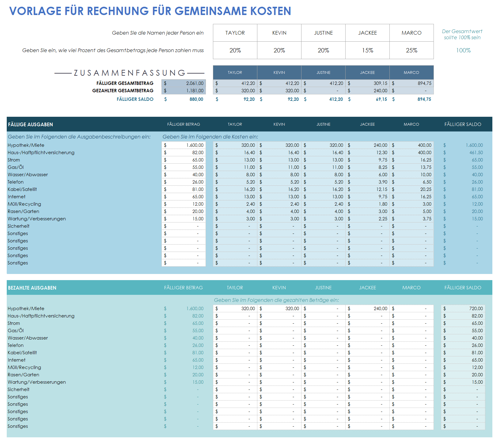This screenshot has width=504, height=441.
Task: Select the JACKEE name input cell
Action: point(367,33)
